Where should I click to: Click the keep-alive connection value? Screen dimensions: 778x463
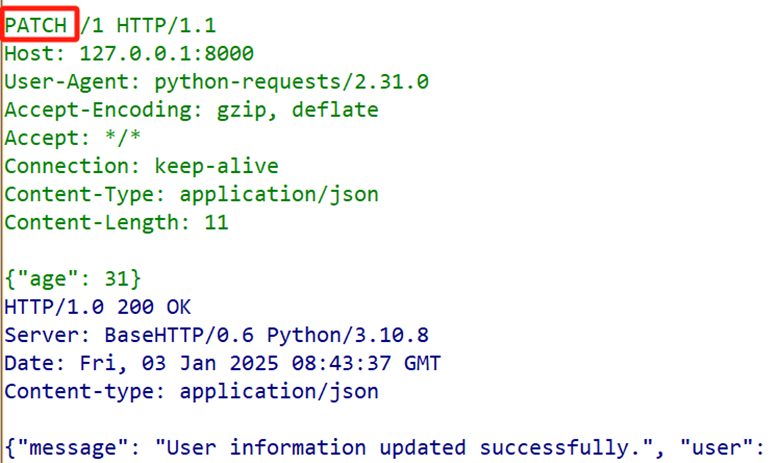tap(216, 165)
